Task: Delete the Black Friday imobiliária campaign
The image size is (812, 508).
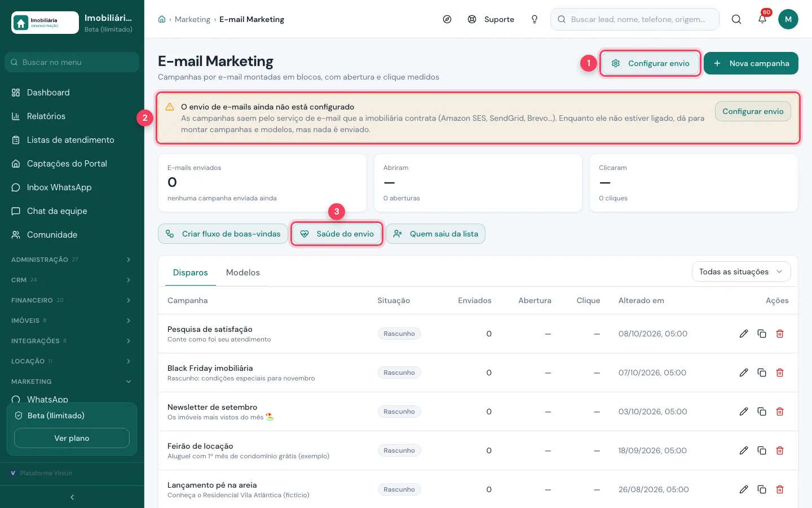Action: tap(780, 373)
